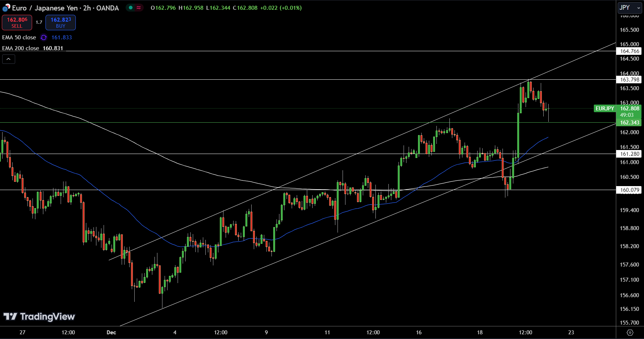Collapse the indicator legend with the arrow button

(x=9, y=59)
